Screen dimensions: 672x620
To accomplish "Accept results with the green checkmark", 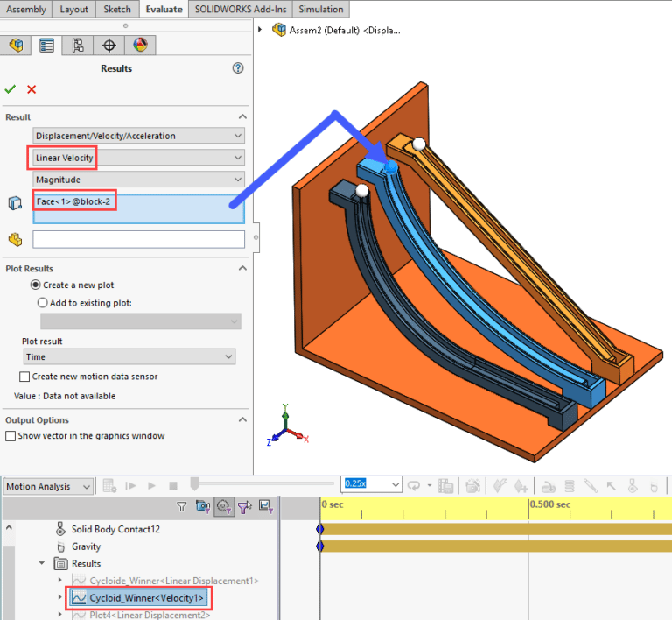I will click(x=10, y=89).
